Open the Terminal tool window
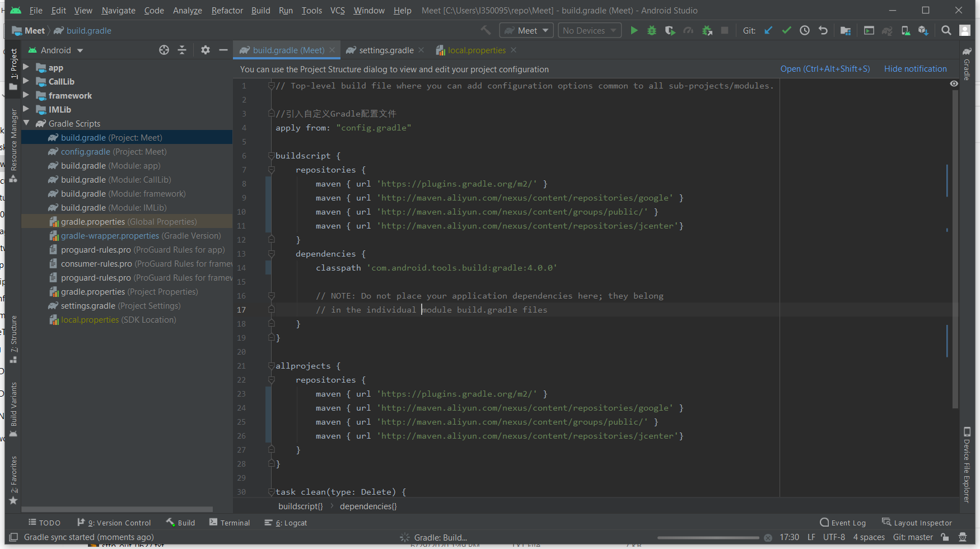Image resolution: width=980 pixels, height=549 pixels. [230, 523]
